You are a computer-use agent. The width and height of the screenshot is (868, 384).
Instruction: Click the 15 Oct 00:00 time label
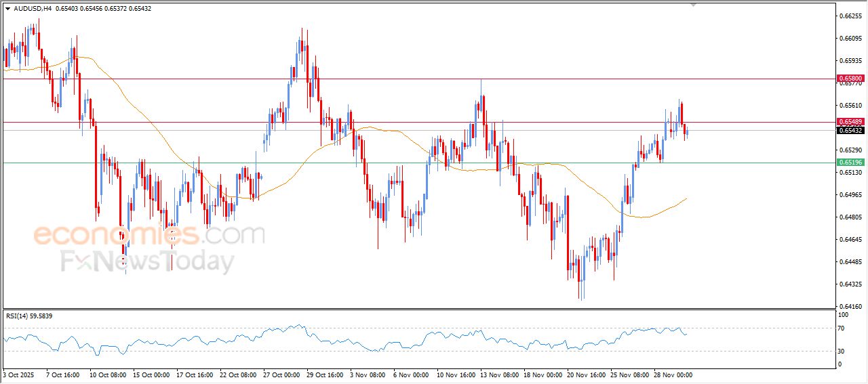point(151,375)
